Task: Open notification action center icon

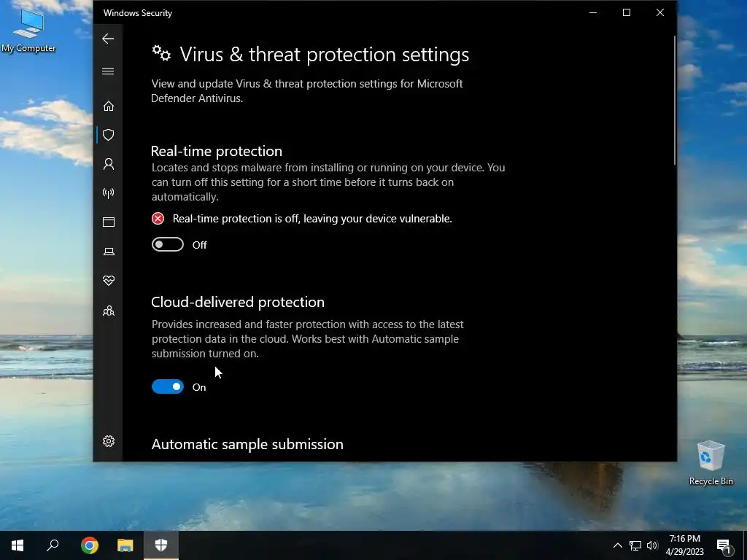Action: [x=724, y=546]
